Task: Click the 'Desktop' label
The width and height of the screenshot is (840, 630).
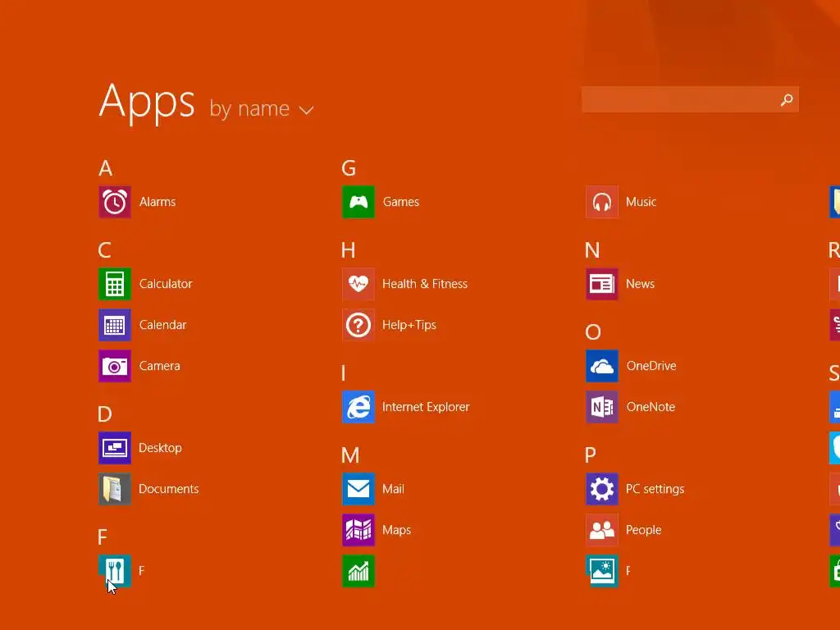Action: 160,448
